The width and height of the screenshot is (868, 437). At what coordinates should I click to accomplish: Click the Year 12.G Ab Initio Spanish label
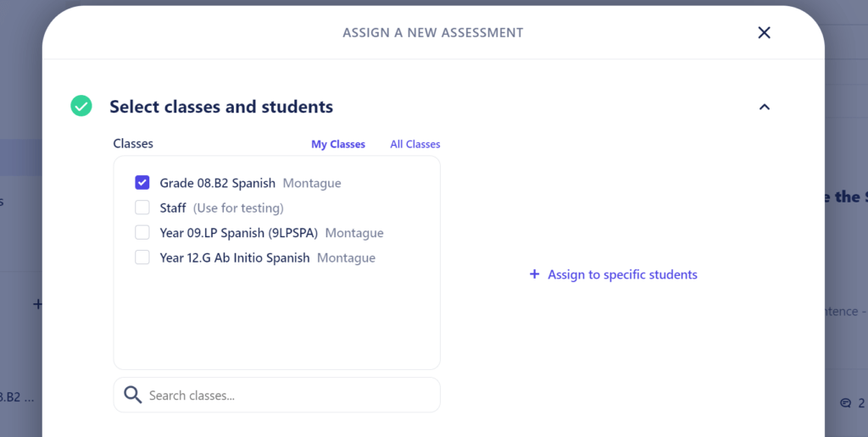(235, 257)
